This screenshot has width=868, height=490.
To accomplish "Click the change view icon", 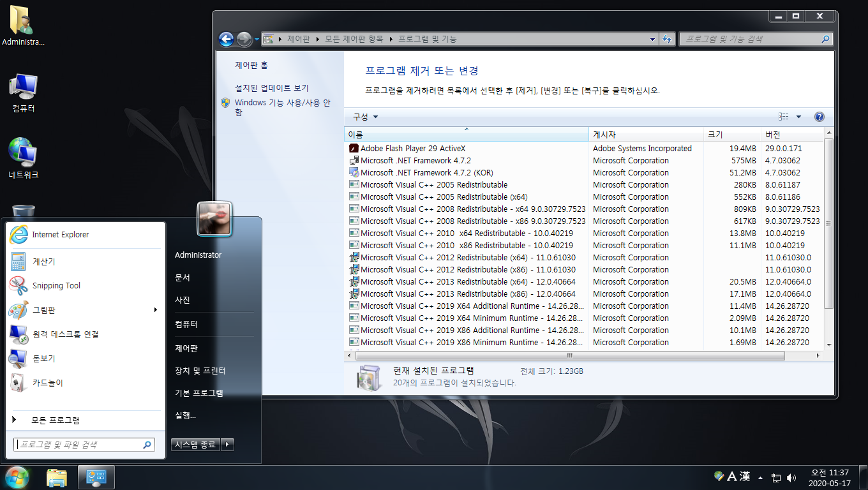I will 784,117.
